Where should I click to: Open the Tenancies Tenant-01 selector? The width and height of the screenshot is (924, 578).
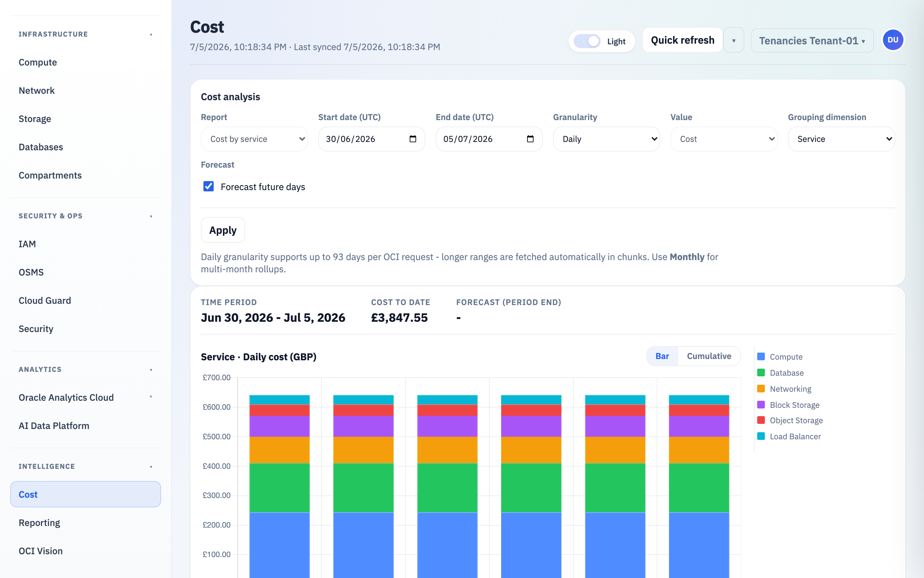(x=812, y=40)
